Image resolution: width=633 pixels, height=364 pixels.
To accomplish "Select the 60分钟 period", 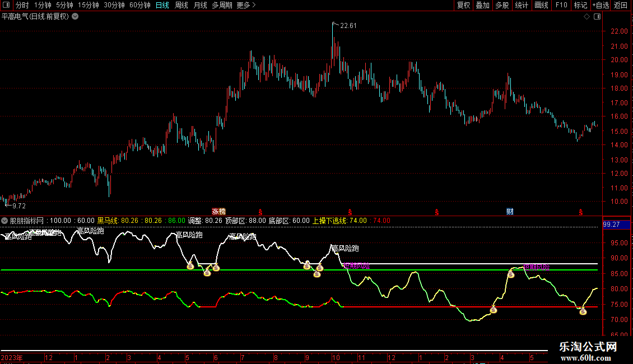I will coord(140,5).
